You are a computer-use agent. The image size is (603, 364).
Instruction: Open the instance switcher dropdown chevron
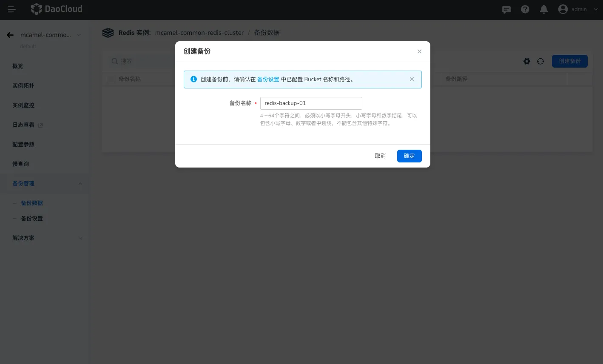[x=79, y=35]
